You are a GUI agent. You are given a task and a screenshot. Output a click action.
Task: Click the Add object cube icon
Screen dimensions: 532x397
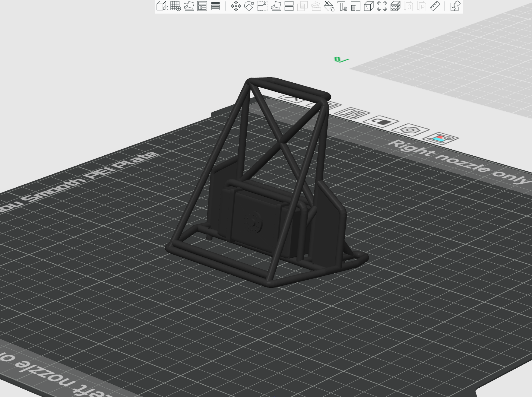[x=162, y=6]
